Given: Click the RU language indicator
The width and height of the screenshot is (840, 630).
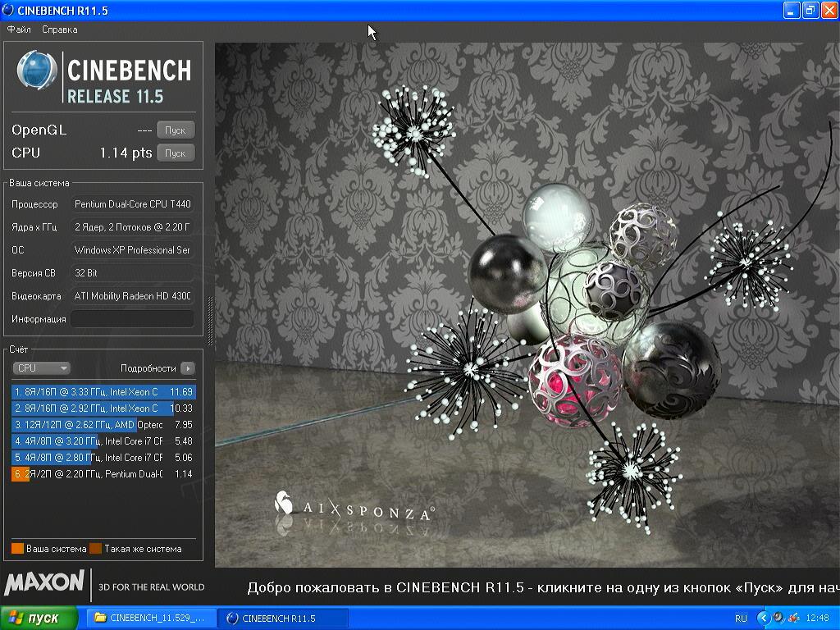Looking at the screenshot, I should click(741, 619).
